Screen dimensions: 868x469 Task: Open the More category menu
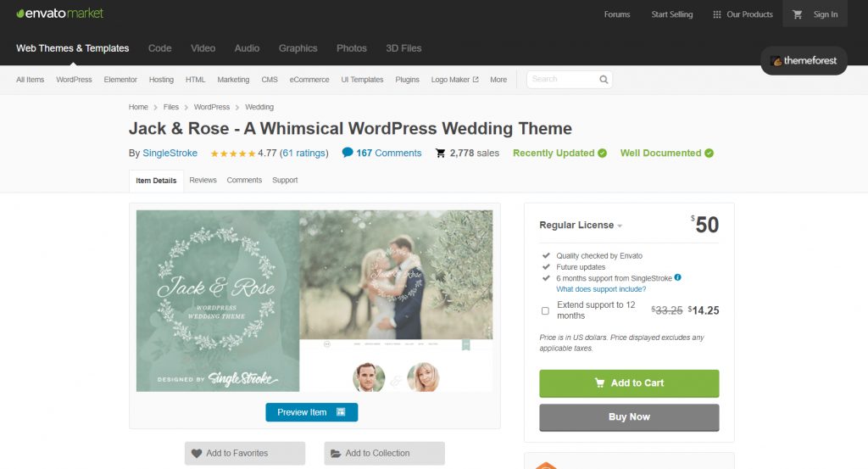(498, 80)
